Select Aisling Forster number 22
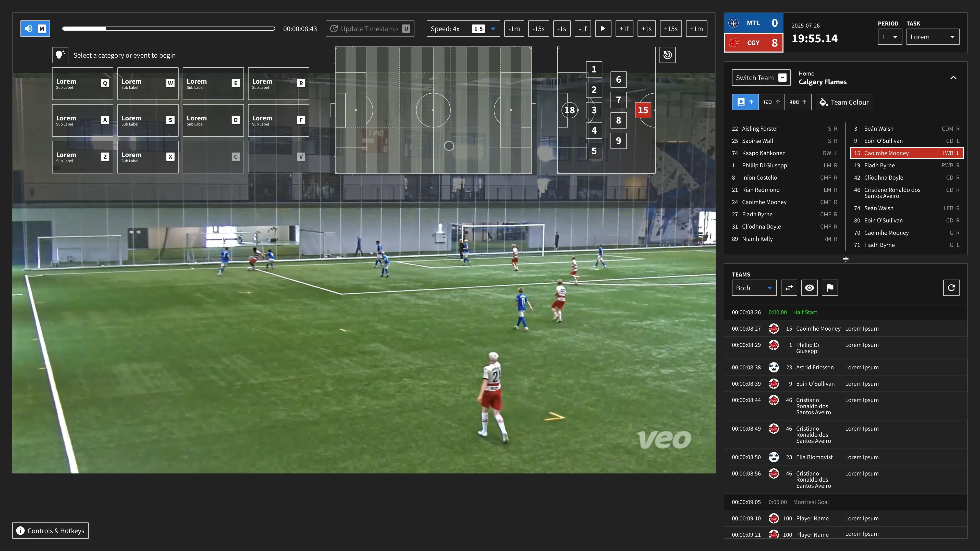This screenshot has width=980, height=551. [785, 129]
